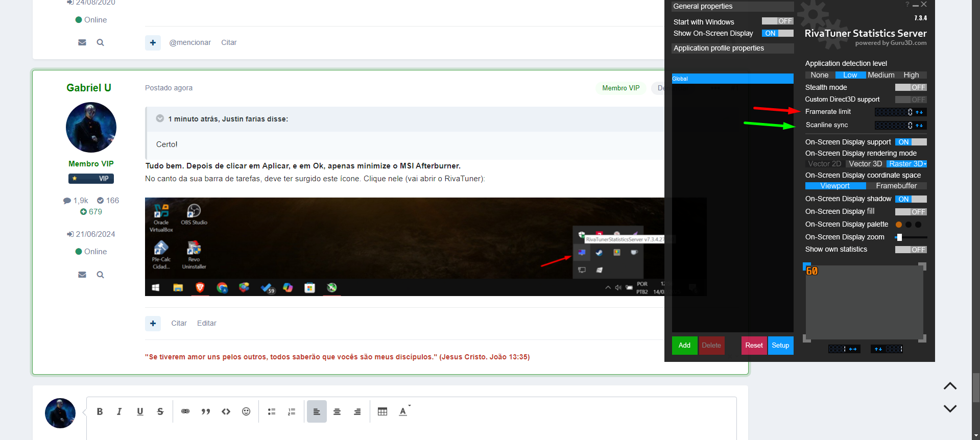The height and width of the screenshot is (440, 980).
Task: Insert a numbered list in editor
Action: click(292, 411)
